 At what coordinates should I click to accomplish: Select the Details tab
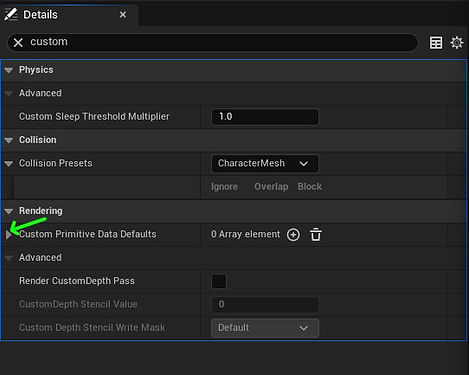pos(40,15)
